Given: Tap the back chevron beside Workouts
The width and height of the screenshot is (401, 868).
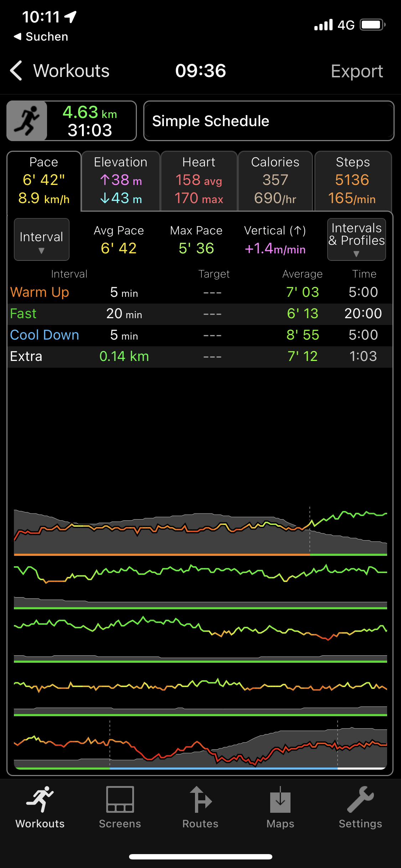Looking at the screenshot, I should coord(16,71).
